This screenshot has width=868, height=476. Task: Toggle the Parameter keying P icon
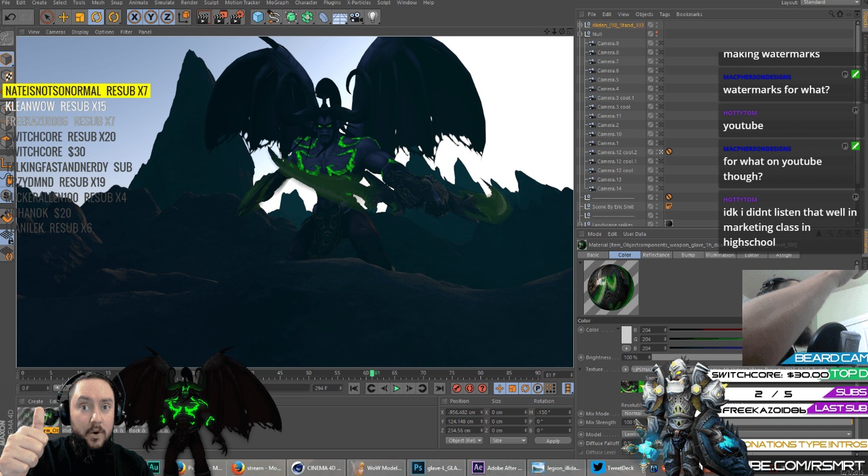pyautogui.click(x=537, y=388)
